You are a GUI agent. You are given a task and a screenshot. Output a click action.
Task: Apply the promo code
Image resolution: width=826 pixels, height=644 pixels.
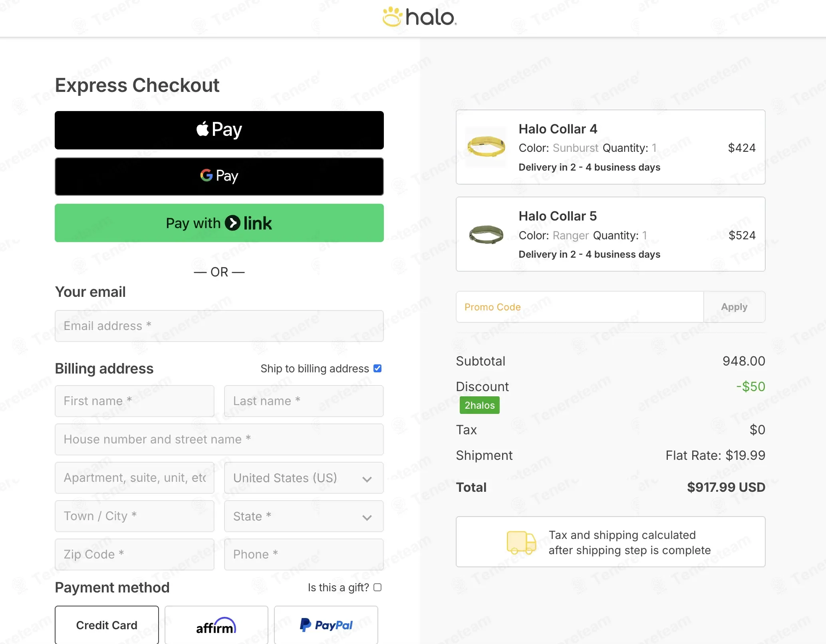click(x=734, y=307)
